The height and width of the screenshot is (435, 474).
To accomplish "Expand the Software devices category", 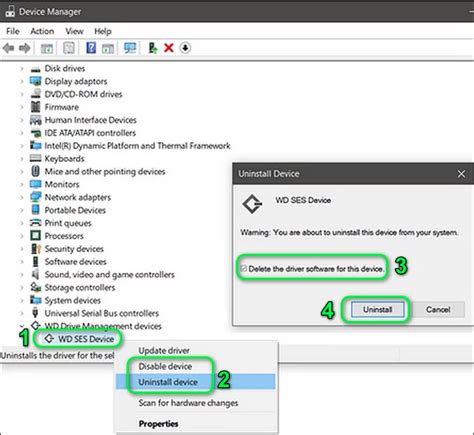I will [22, 262].
